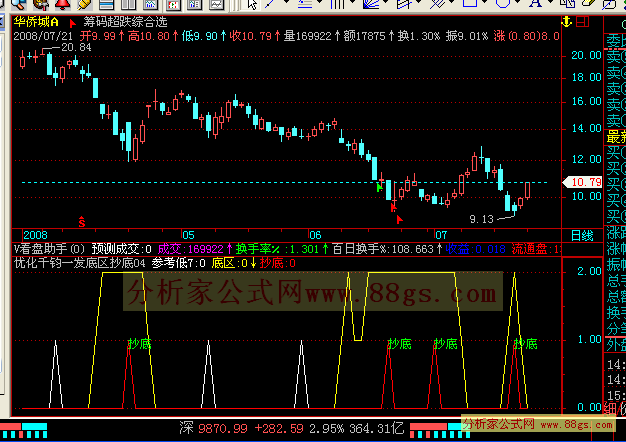Image resolution: width=626 pixels, height=442 pixels.
Task: Switch the period via the 日线 label
Action: (x=582, y=236)
